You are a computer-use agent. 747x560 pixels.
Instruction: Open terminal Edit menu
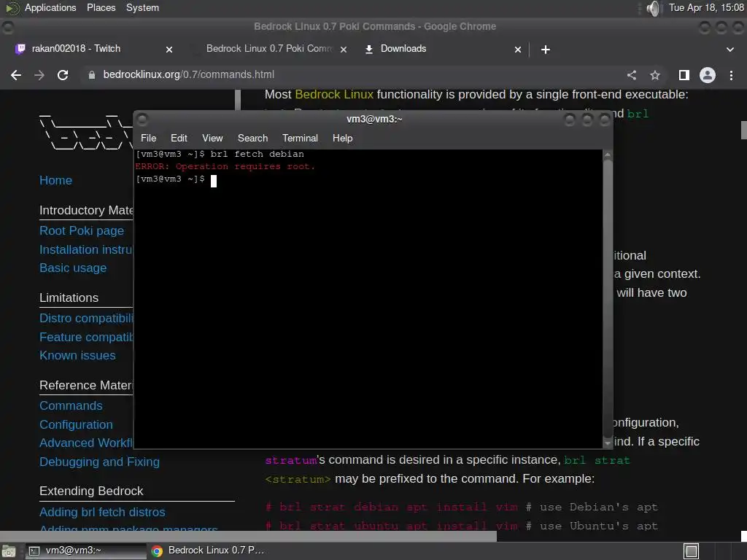[179, 138]
